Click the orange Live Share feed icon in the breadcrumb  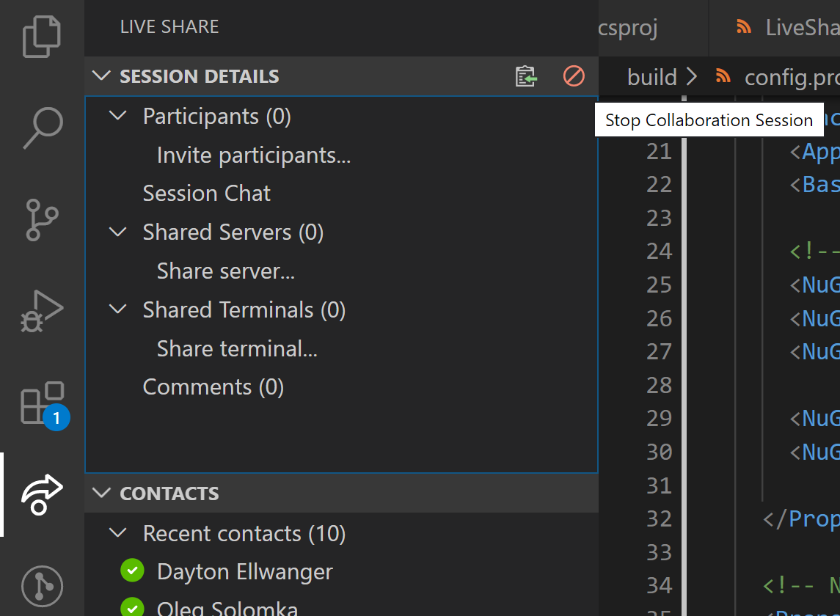click(x=723, y=76)
